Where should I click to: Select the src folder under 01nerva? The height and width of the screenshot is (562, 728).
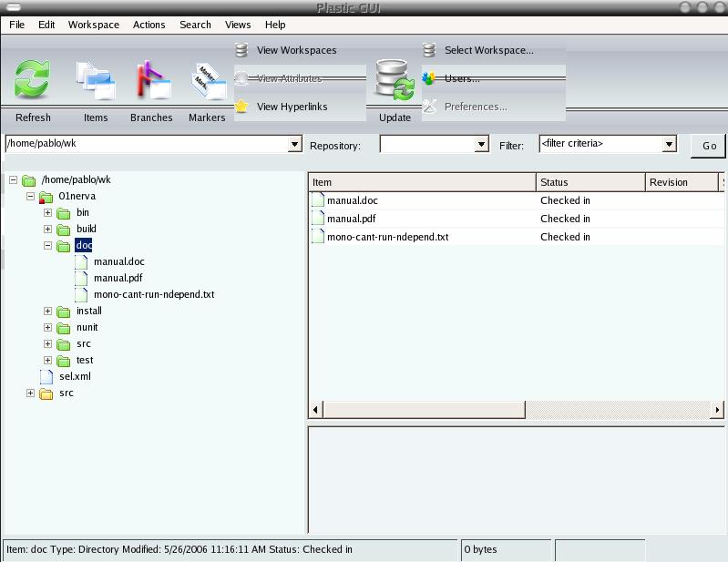(84, 344)
